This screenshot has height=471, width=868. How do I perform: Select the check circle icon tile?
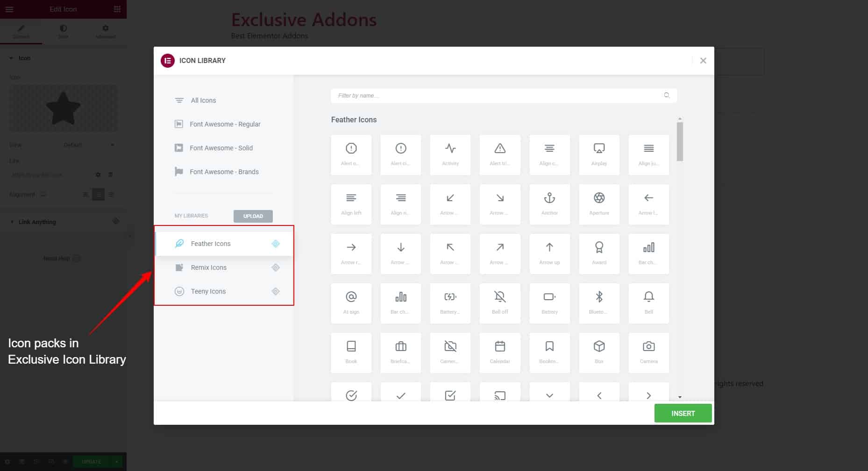click(x=351, y=392)
